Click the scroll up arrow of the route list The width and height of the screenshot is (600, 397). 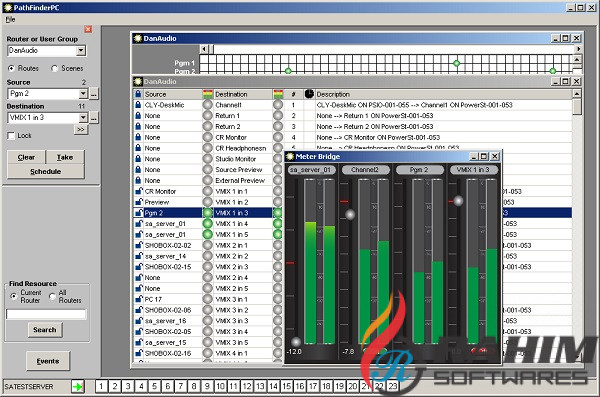(x=577, y=94)
